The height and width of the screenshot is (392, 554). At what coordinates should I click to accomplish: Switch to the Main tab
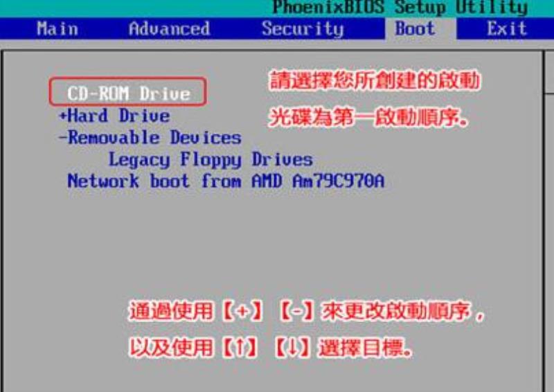(x=57, y=28)
